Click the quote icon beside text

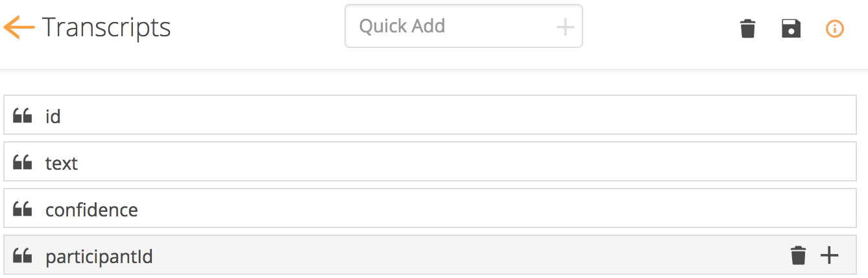[x=23, y=163]
